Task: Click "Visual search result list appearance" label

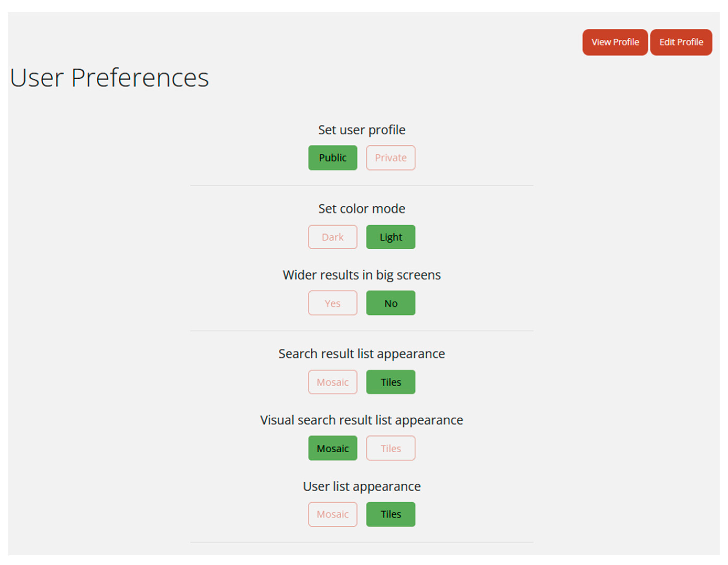Action: click(x=362, y=420)
